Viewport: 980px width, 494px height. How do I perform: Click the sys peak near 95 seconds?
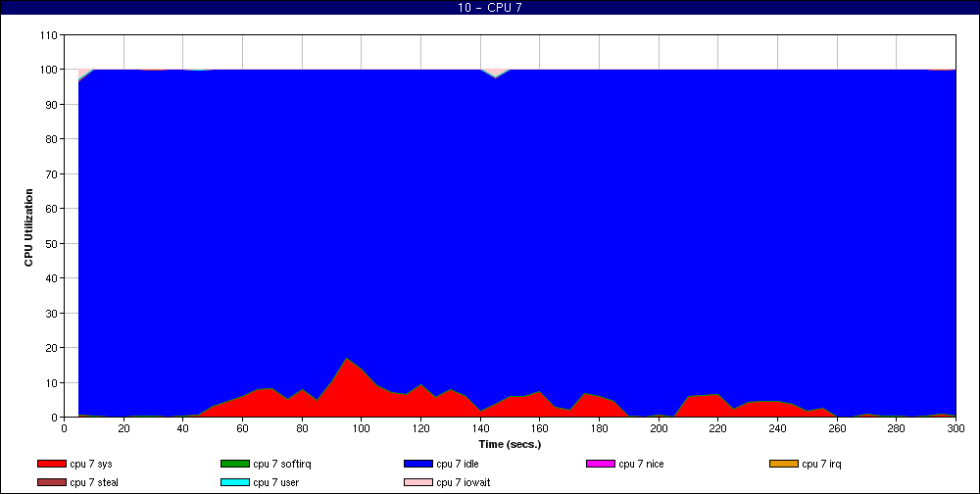pyautogui.click(x=346, y=359)
